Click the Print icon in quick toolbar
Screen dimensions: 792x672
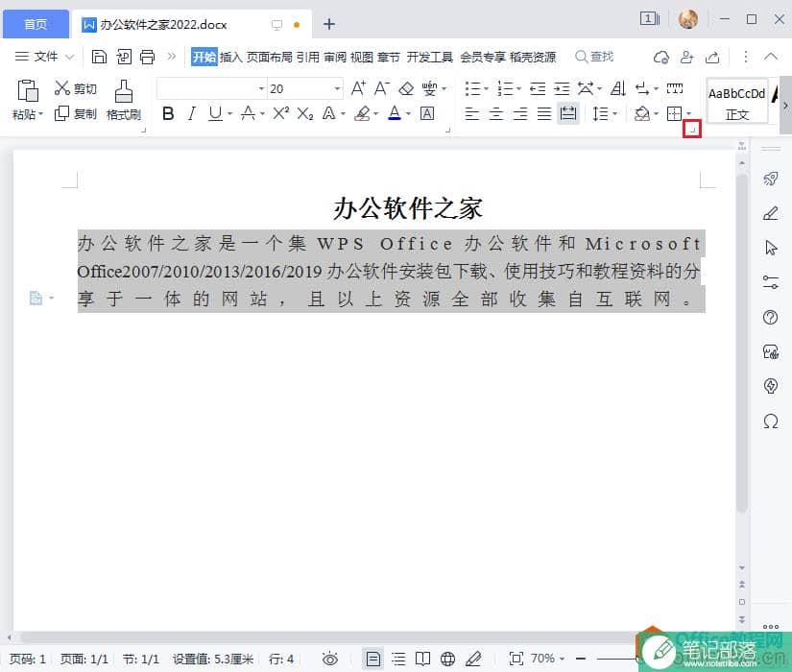pyautogui.click(x=147, y=57)
